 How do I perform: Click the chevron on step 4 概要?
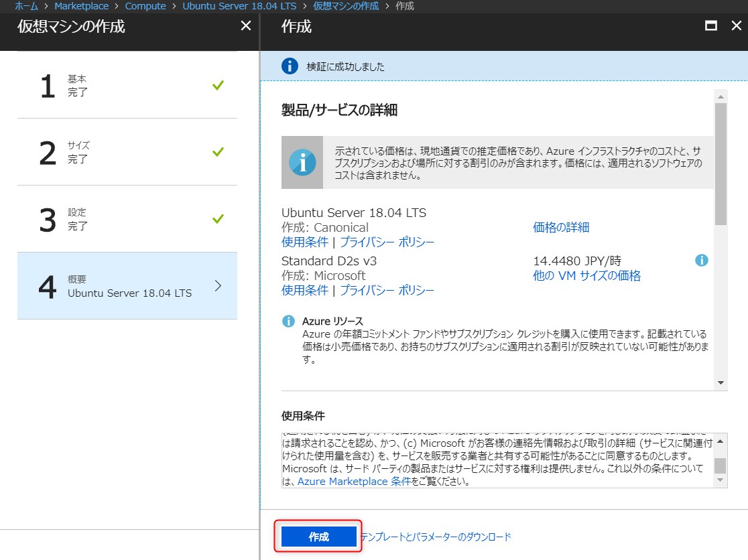click(x=218, y=286)
